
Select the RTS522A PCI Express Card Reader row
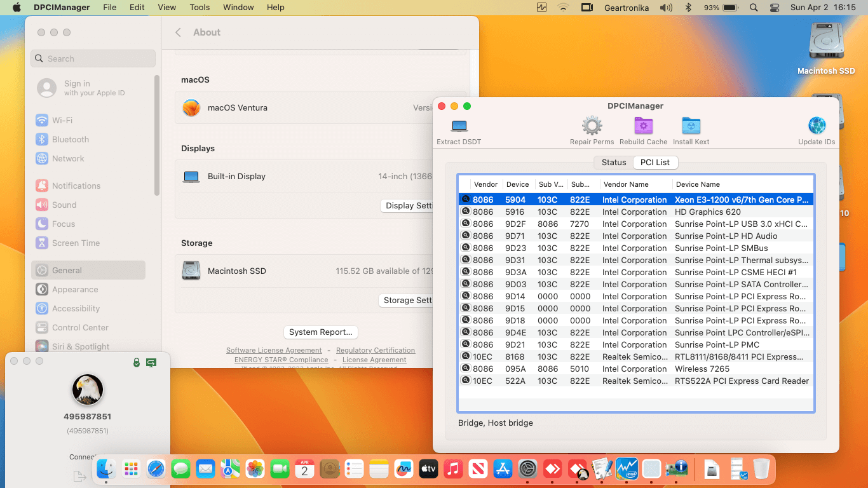tap(635, 381)
